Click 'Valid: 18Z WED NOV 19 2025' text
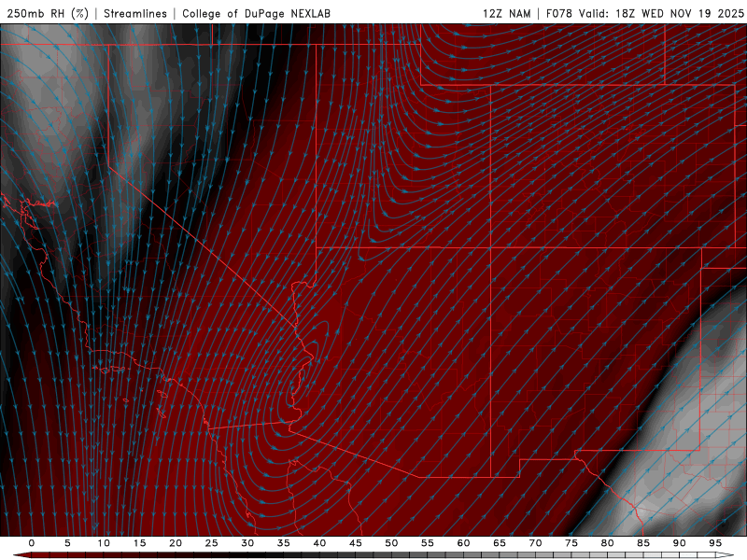The width and height of the screenshot is (747, 560). (661, 13)
